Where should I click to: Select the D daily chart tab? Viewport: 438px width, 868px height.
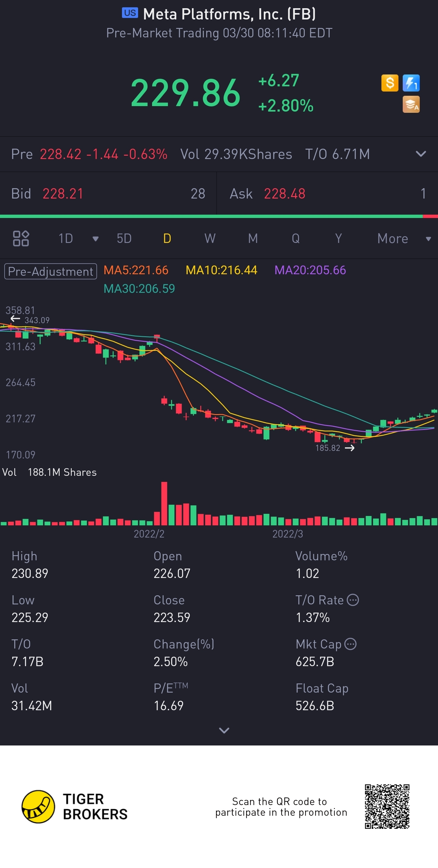pyautogui.click(x=167, y=239)
